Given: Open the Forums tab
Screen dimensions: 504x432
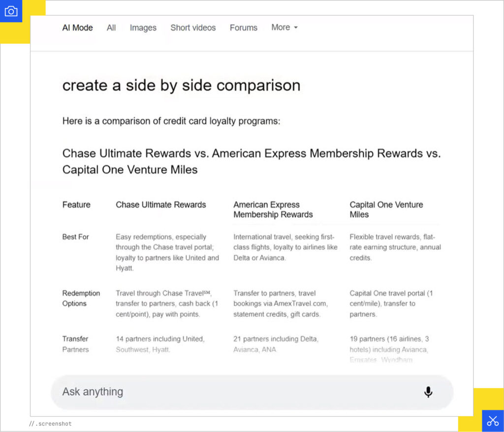Looking at the screenshot, I should click(x=243, y=28).
